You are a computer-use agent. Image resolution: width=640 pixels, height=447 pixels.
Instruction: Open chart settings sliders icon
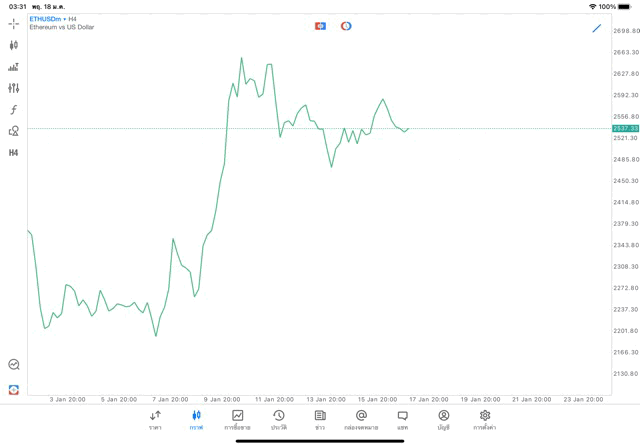(x=13, y=88)
